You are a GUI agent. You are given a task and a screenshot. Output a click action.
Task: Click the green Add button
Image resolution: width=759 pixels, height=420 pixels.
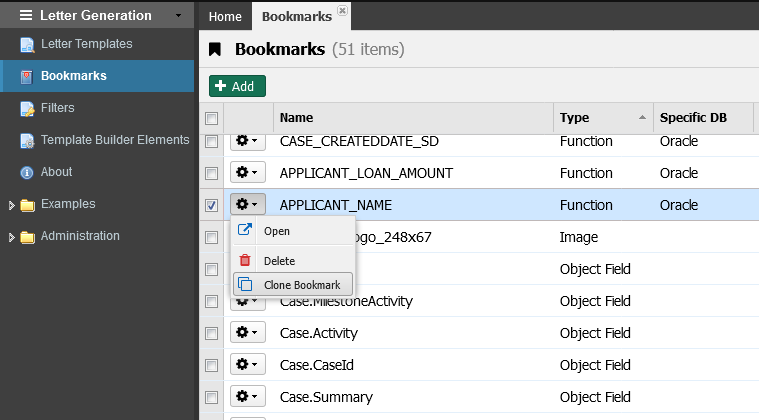coord(237,87)
